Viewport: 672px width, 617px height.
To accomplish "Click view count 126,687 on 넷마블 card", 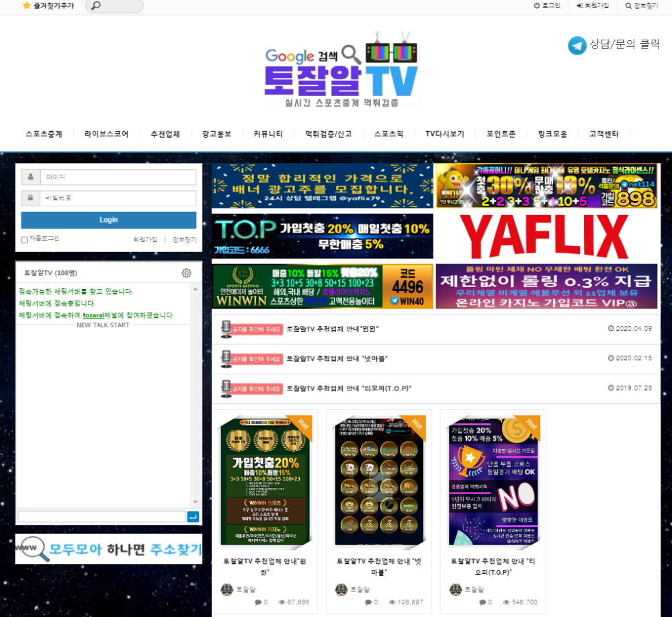I will 410,602.
